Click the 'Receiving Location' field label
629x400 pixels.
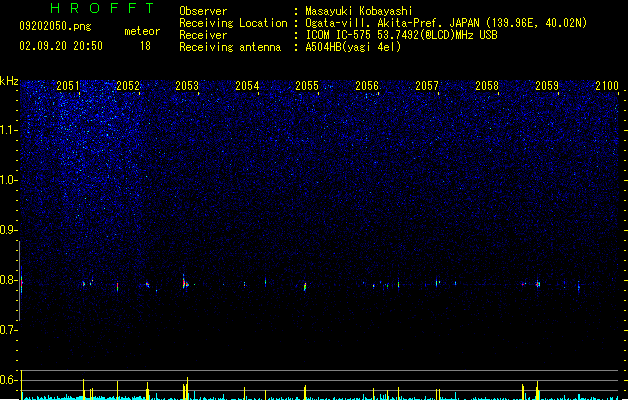pos(233,23)
